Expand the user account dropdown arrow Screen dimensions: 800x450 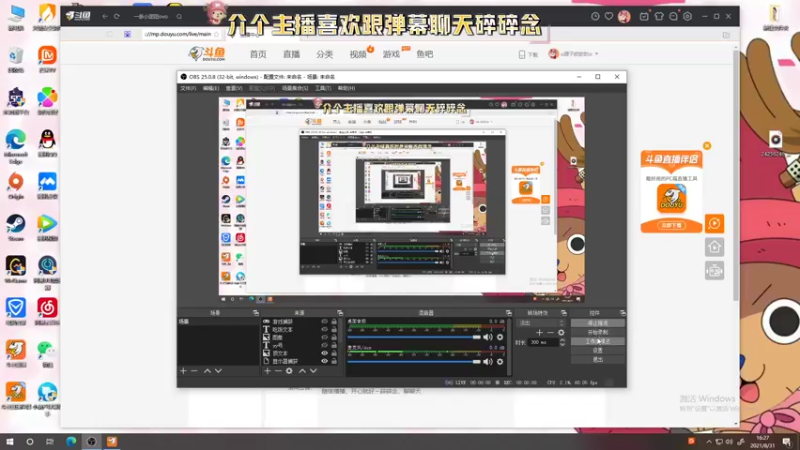point(596,54)
